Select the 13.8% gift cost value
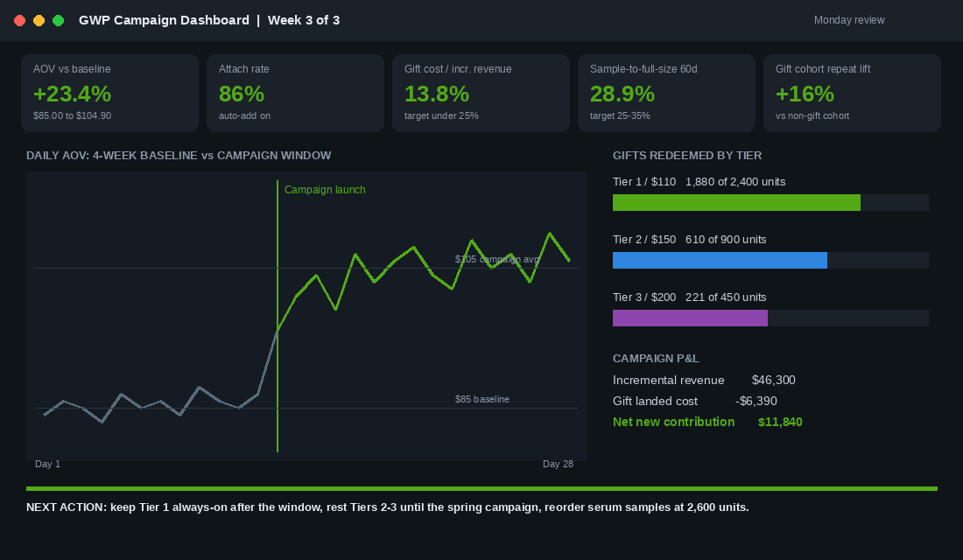The image size is (963, 560). click(x=437, y=94)
